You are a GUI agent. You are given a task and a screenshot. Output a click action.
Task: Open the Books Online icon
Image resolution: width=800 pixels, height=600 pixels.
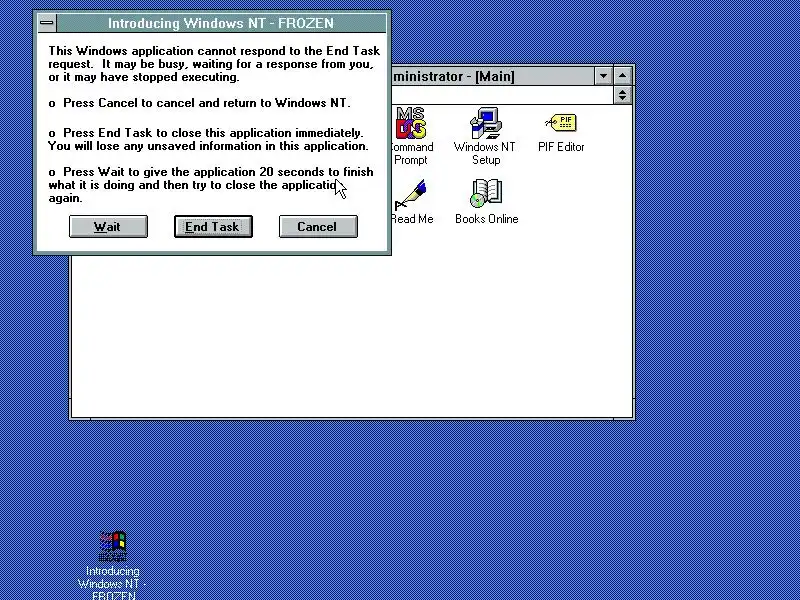pos(486,193)
